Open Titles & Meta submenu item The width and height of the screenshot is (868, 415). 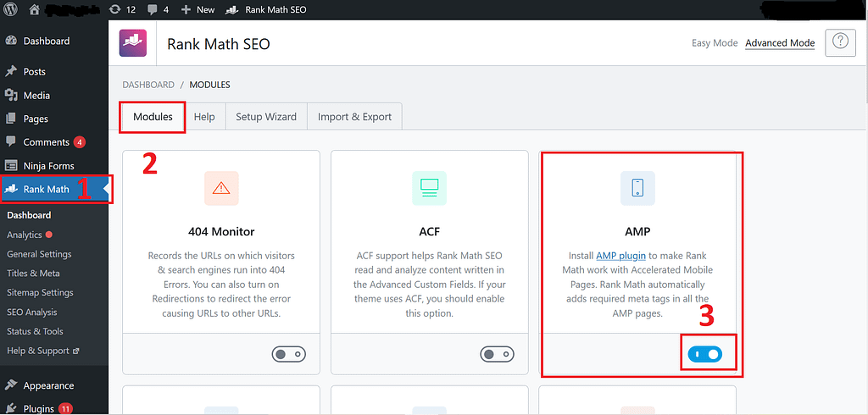click(x=33, y=274)
